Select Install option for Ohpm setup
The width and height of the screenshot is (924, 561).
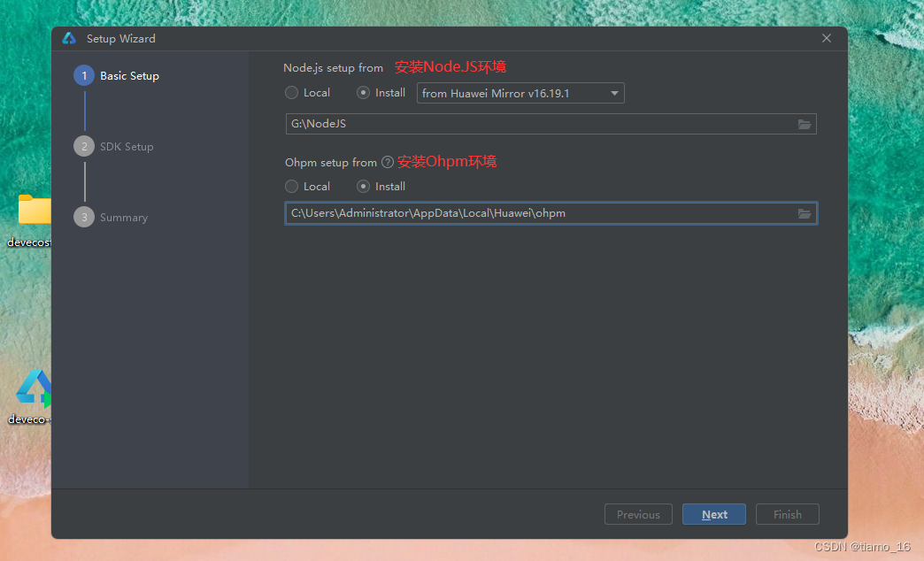point(381,186)
